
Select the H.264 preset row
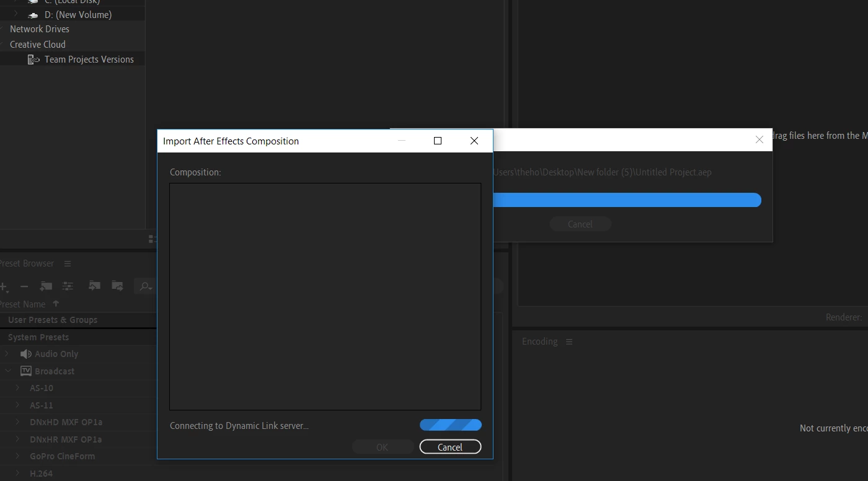(78, 473)
